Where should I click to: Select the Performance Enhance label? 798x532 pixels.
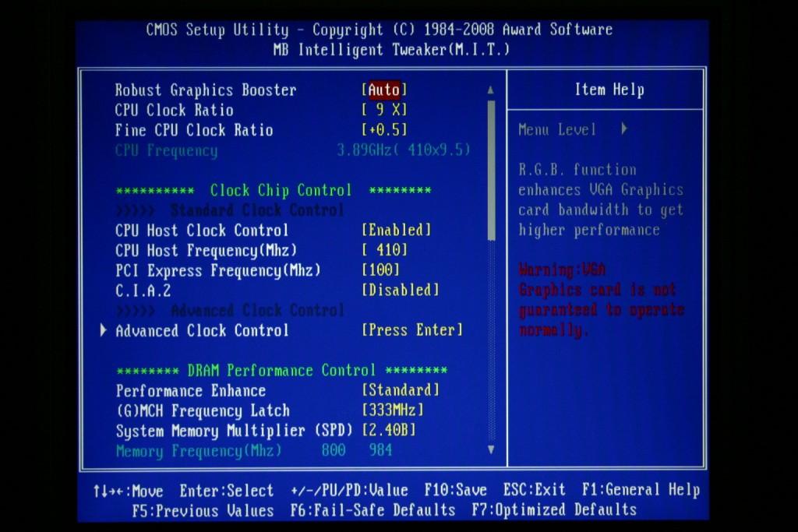coord(191,390)
